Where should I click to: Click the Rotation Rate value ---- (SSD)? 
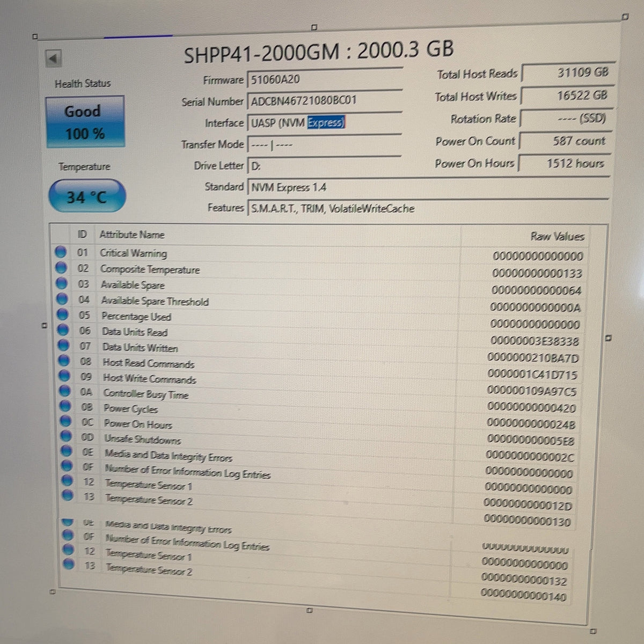click(566, 118)
